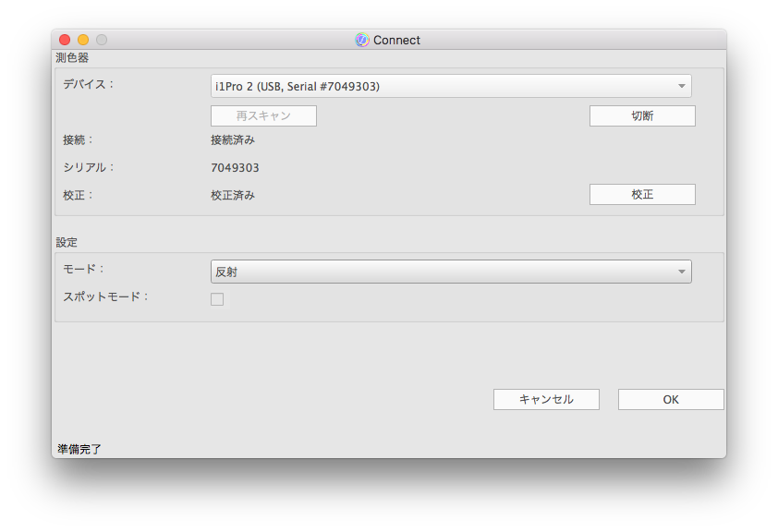Open the デバイス dropdown showing i1Pro 2
778x532 pixels.
click(x=451, y=86)
